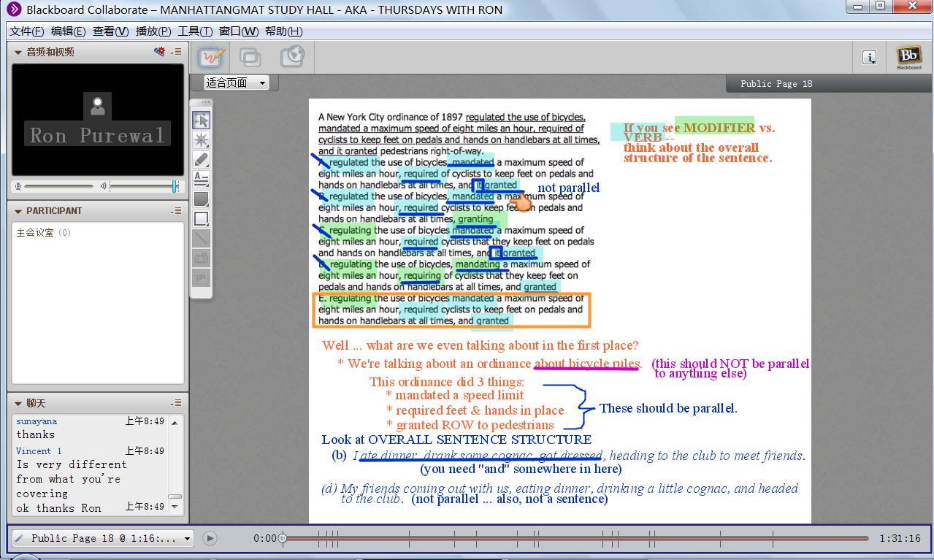Click the 0:00 elapsed time label
The image size is (934, 560).
[x=264, y=538]
